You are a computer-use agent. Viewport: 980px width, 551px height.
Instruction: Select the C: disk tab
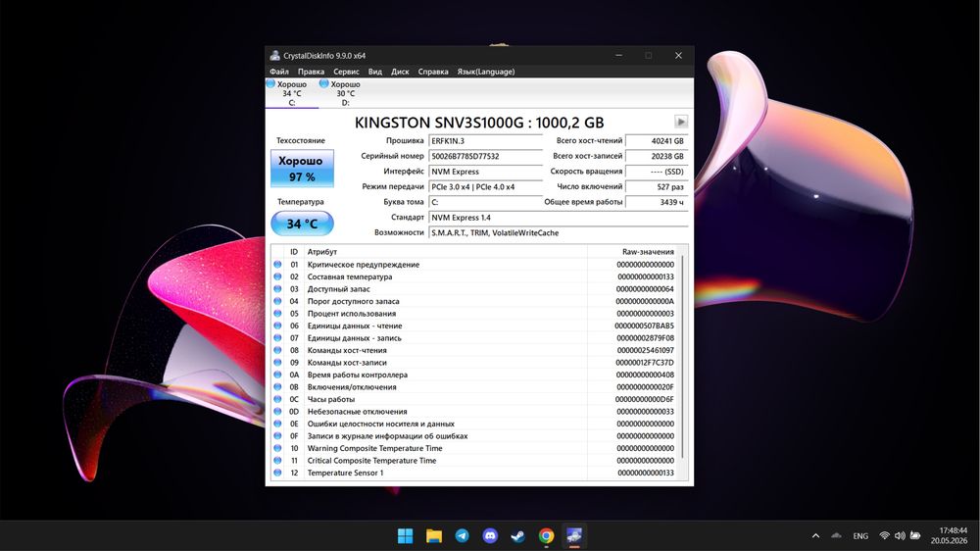coord(292,93)
